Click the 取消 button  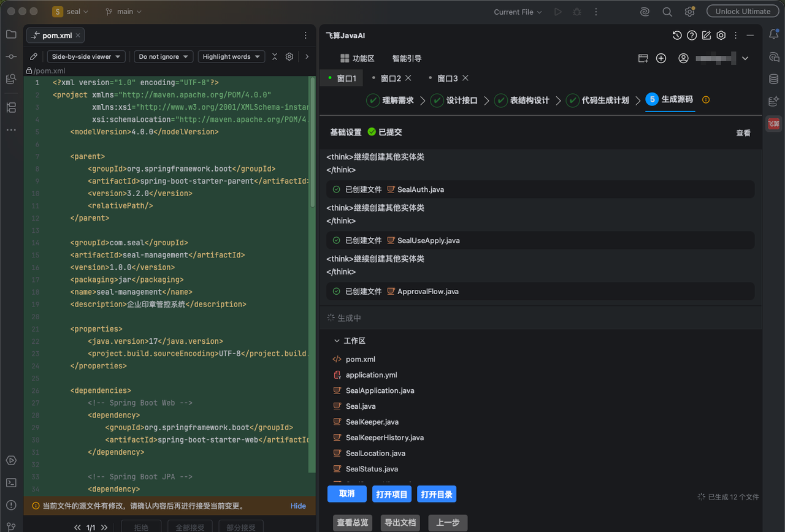[x=347, y=494]
